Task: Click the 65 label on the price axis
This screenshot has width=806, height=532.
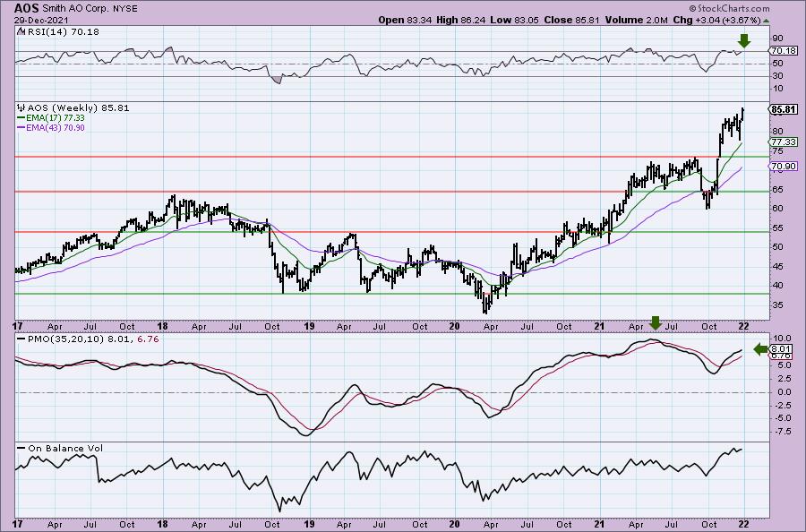Action: point(777,189)
